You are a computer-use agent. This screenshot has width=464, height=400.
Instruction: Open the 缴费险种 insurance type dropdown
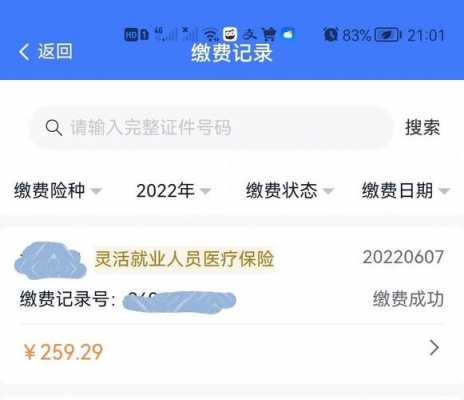58,191
